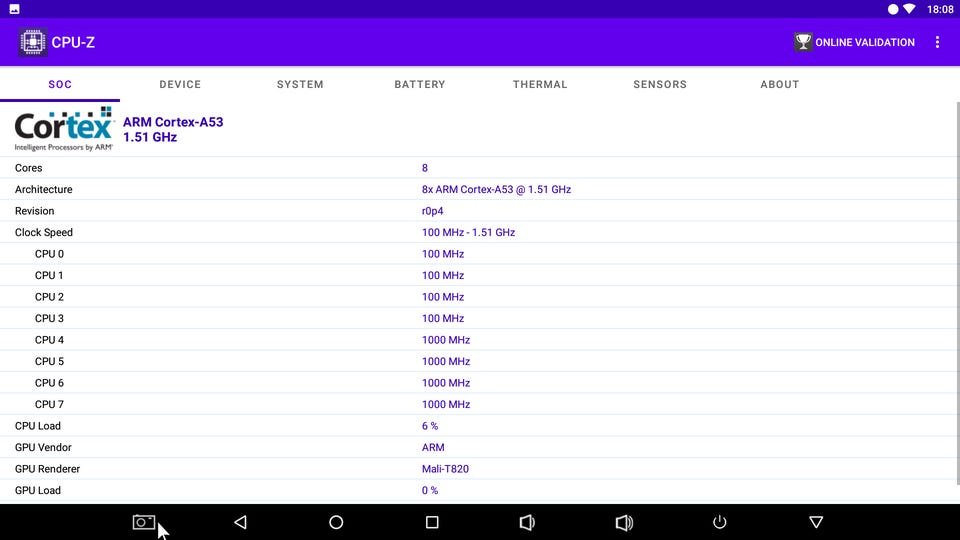Click the ONLINE VALIDATION button text
Image resolution: width=960 pixels, height=540 pixels.
(865, 42)
